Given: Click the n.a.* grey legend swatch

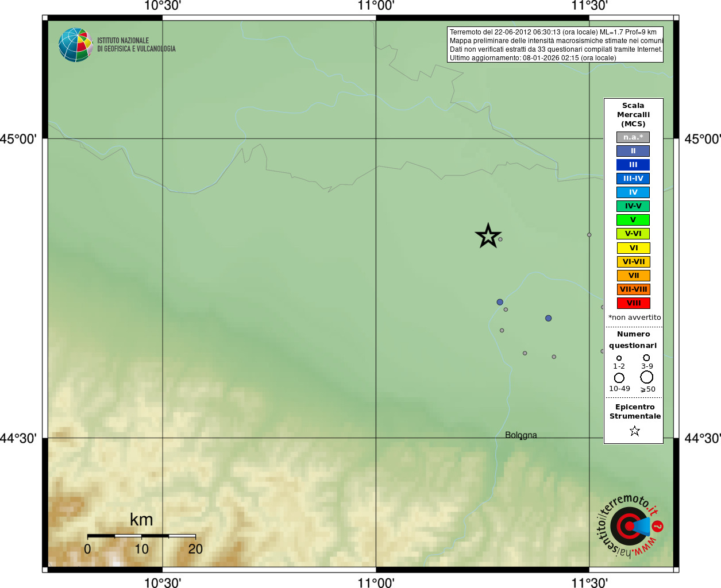Looking at the screenshot, I should (x=633, y=137).
